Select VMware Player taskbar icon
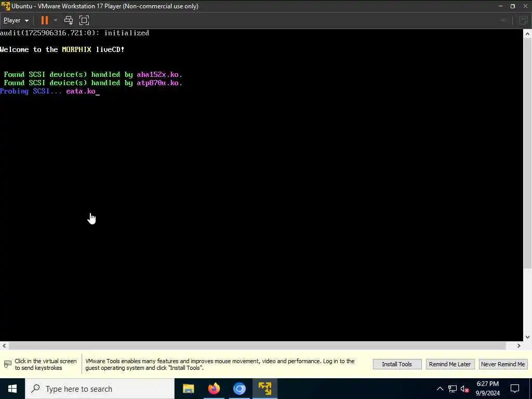532x399 pixels. (x=264, y=389)
